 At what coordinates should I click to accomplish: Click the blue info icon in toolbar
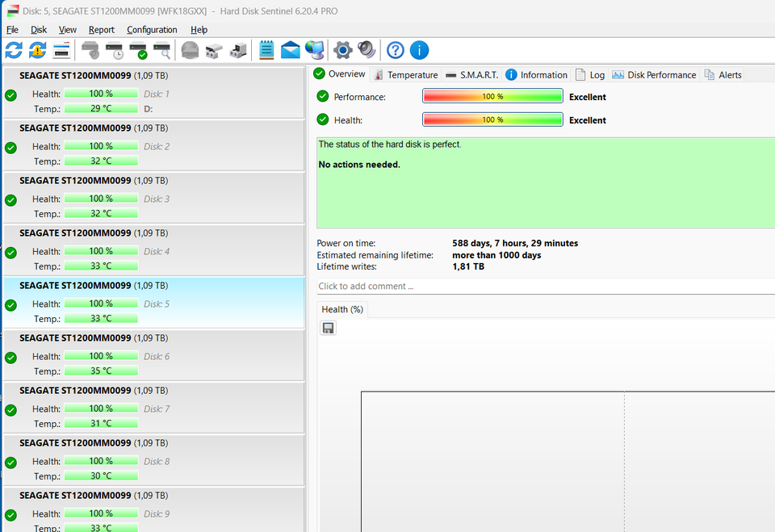point(419,50)
